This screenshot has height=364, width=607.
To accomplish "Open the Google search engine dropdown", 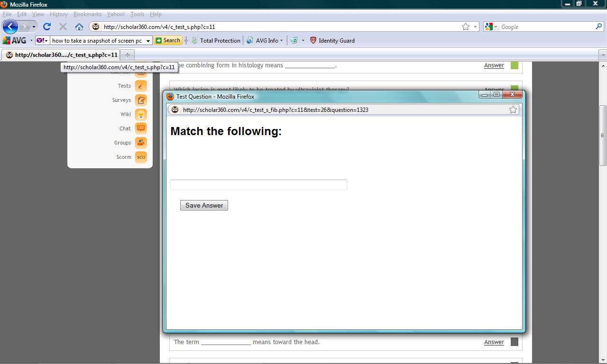I will (x=491, y=27).
